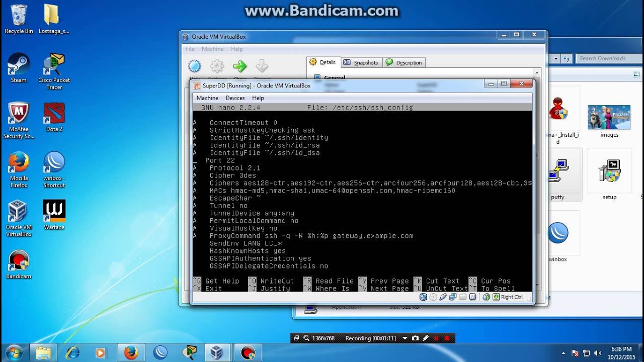
Task: Click the virtualization CPU icon in the VM status bar
Action: pos(472,297)
